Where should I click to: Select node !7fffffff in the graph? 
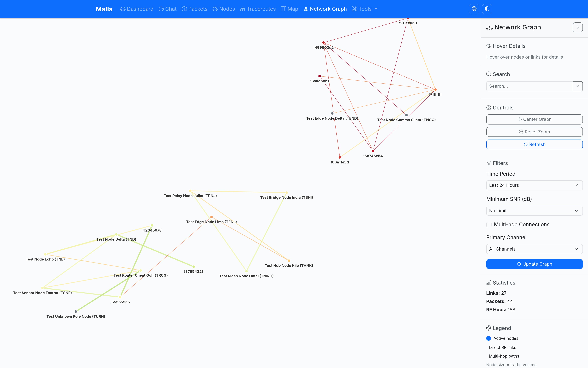coord(435,90)
